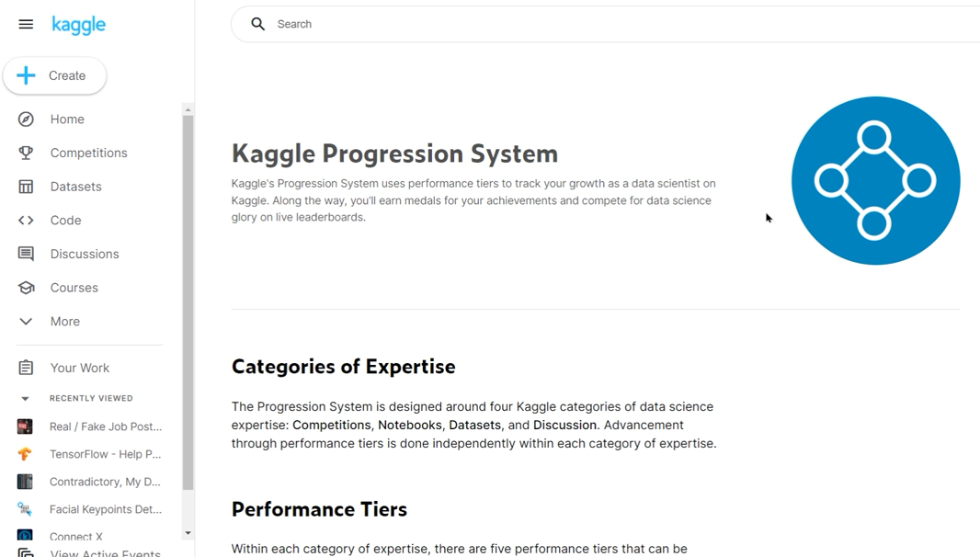Viewport: 980px width, 557px height.
Task: Click the sidebar scrollbar up arrow
Action: (188, 110)
